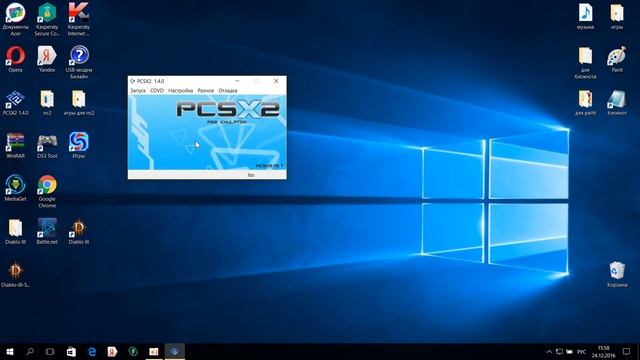Open Task View on the taskbar

50,352
